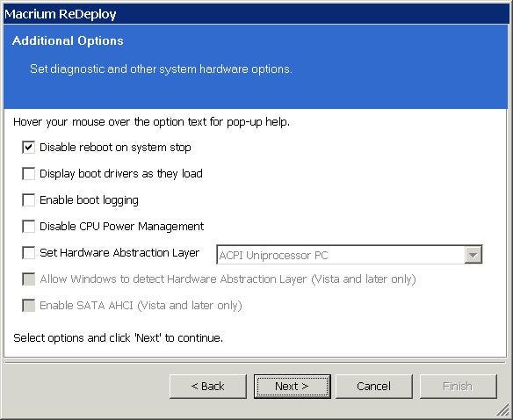Click the disabled Finish button
The width and height of the screenshot is (513, 420).
pyautogui.click(x=458, y=387)
